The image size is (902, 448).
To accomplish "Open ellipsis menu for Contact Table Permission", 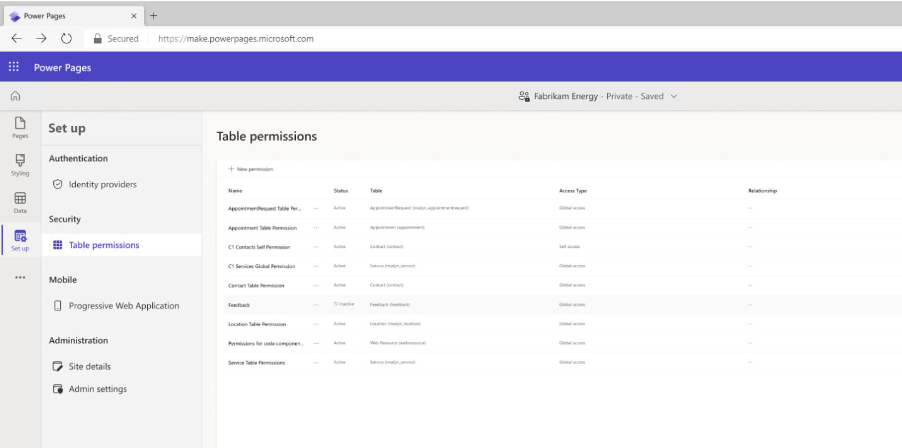I will (x=316, y=285).
